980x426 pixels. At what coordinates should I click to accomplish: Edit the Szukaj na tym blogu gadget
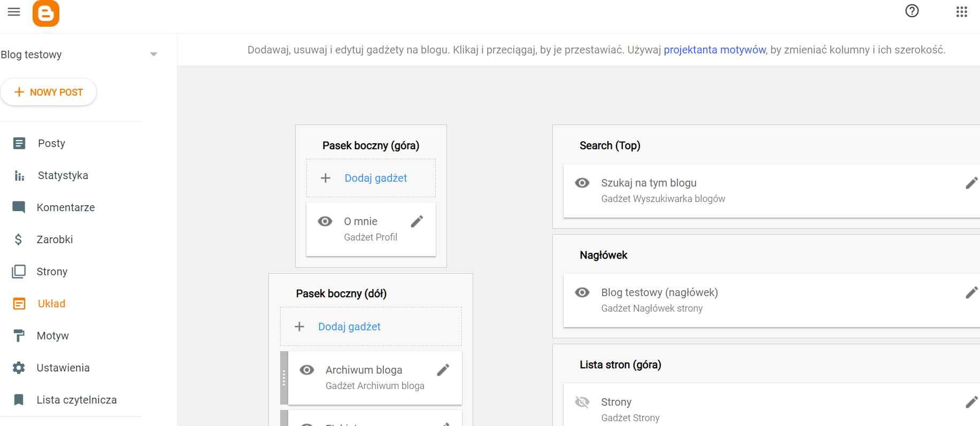coord(972,183)
